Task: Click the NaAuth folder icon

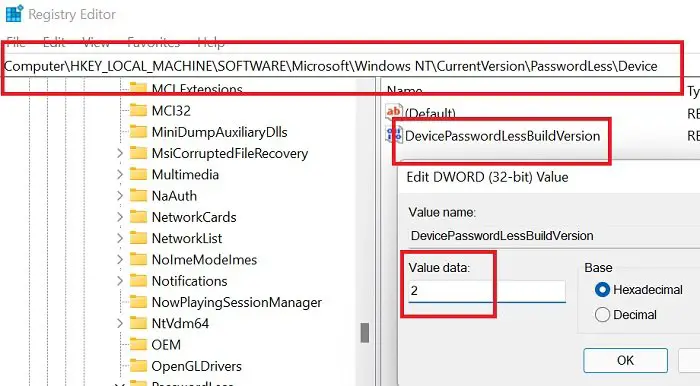Action: tap(138, 195)
